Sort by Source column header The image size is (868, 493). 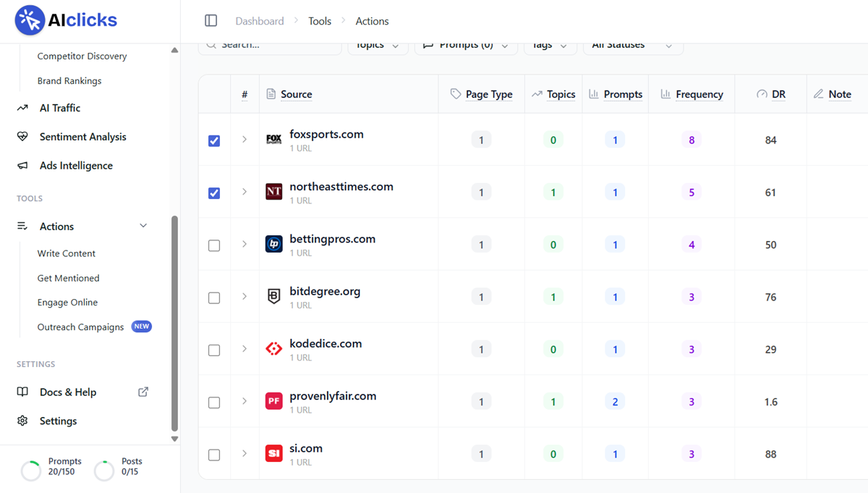(297, 94)
